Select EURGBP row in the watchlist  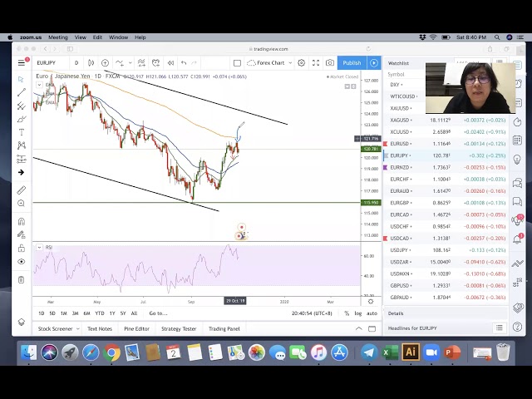pos(400,203)
